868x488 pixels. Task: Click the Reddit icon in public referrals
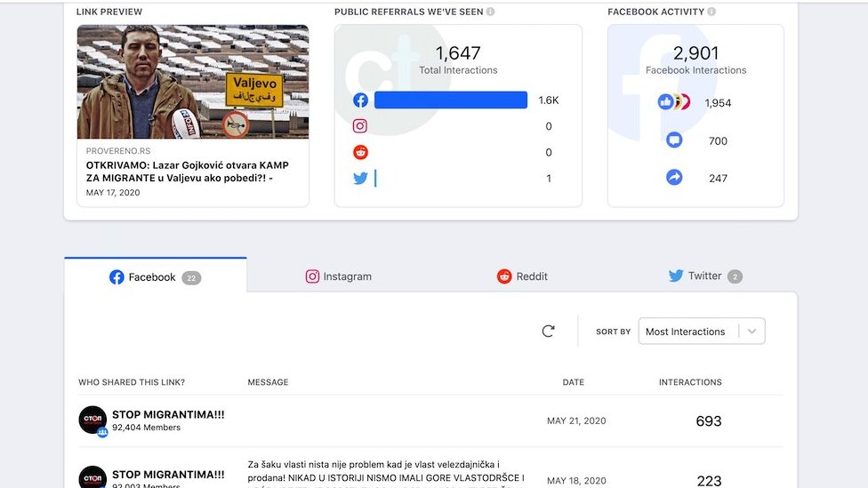[360, 153]
